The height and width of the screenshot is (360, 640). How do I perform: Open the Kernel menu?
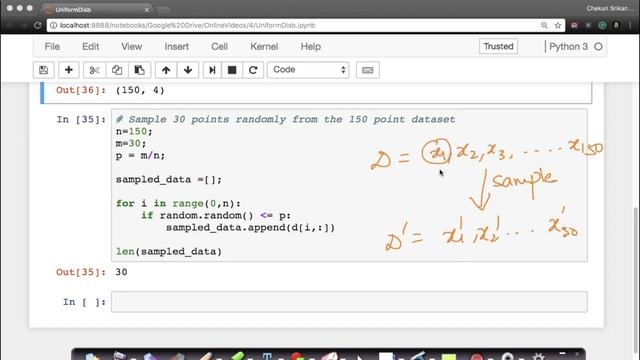[x=264, y=47]
